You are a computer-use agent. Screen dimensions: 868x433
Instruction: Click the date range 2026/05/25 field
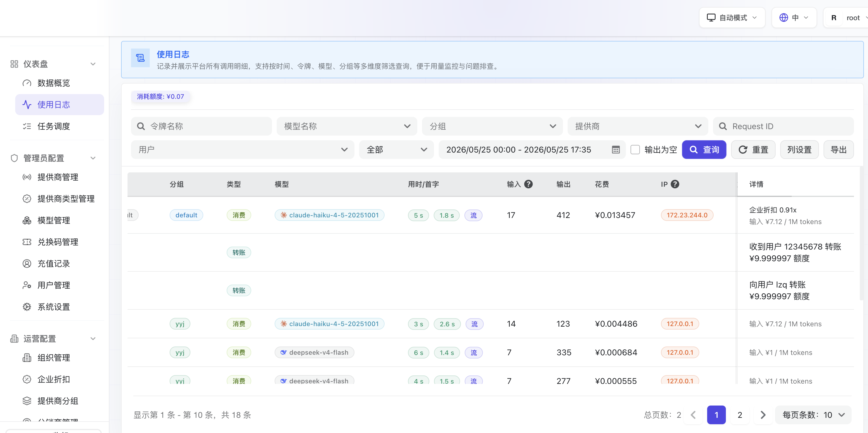point(532,150)
